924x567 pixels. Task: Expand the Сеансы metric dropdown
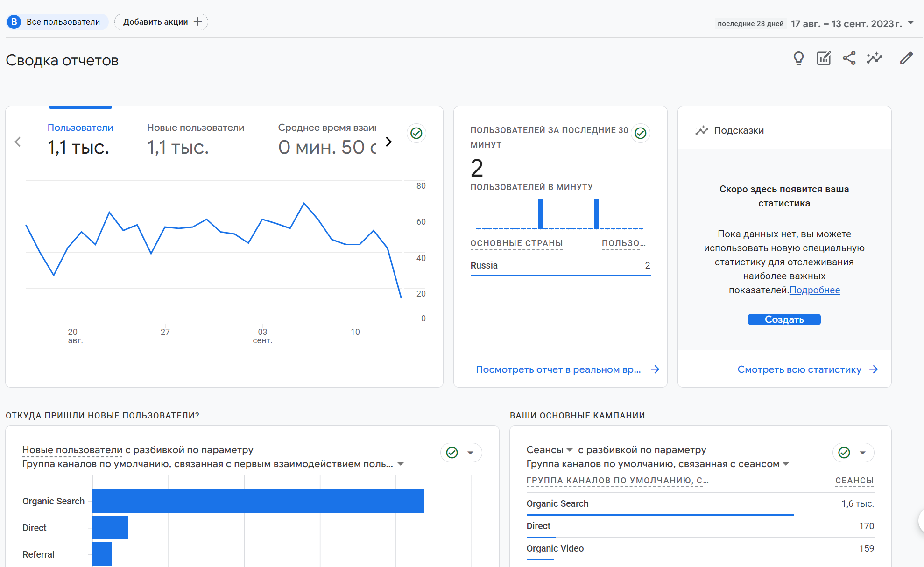[570, 450]
